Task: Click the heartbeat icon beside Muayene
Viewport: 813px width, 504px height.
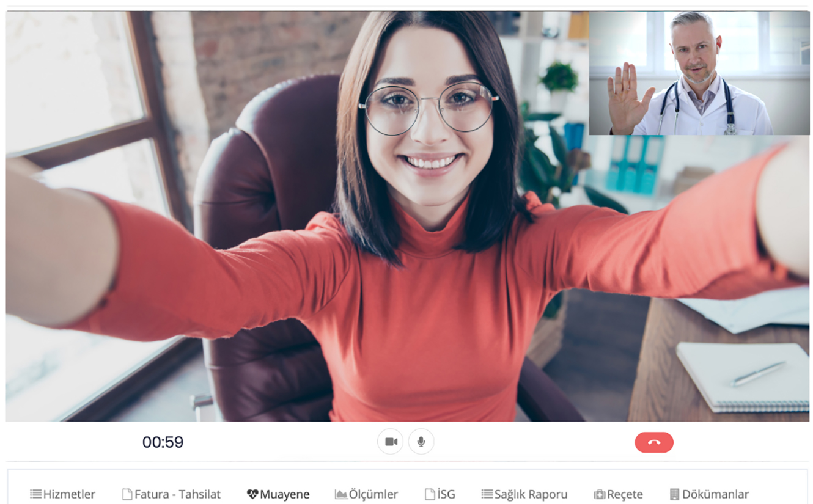Action: coord(252,494)
